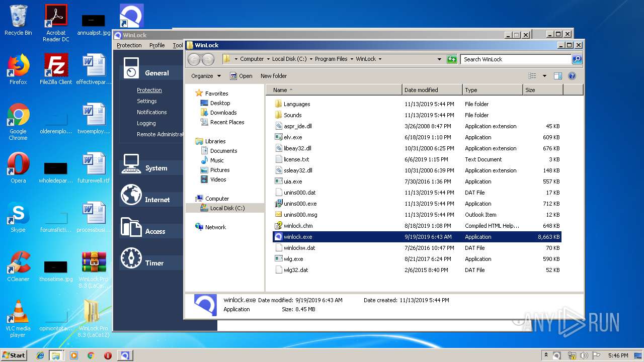The height and width of the screenshot is (362, 644).
Task: Select Desktop under Favorites
Action: [215, 103]
